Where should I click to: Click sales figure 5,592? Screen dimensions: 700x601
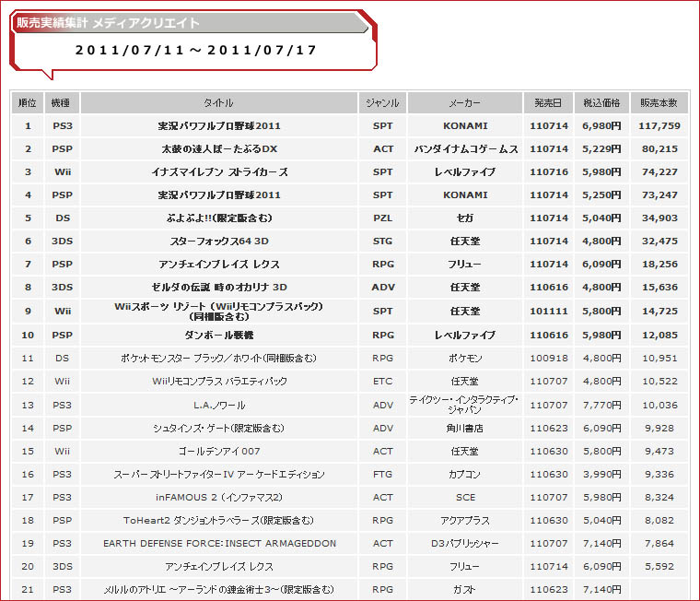pyautogui.click(x=659, y=567)
